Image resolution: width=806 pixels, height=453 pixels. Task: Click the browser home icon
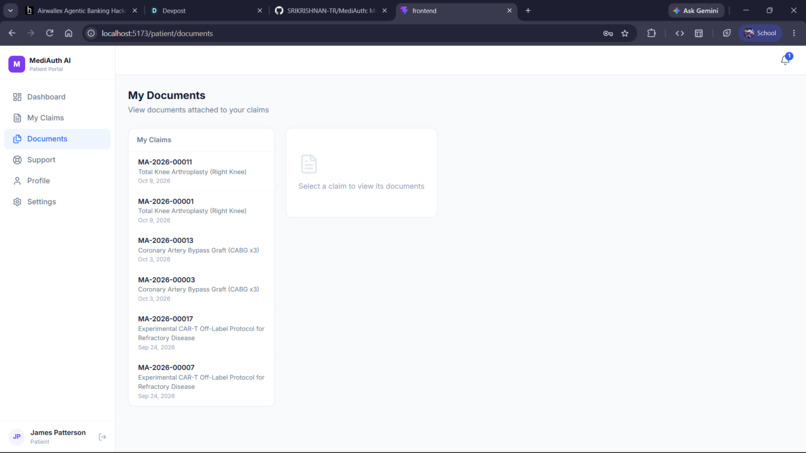click(x=68, y=33)
